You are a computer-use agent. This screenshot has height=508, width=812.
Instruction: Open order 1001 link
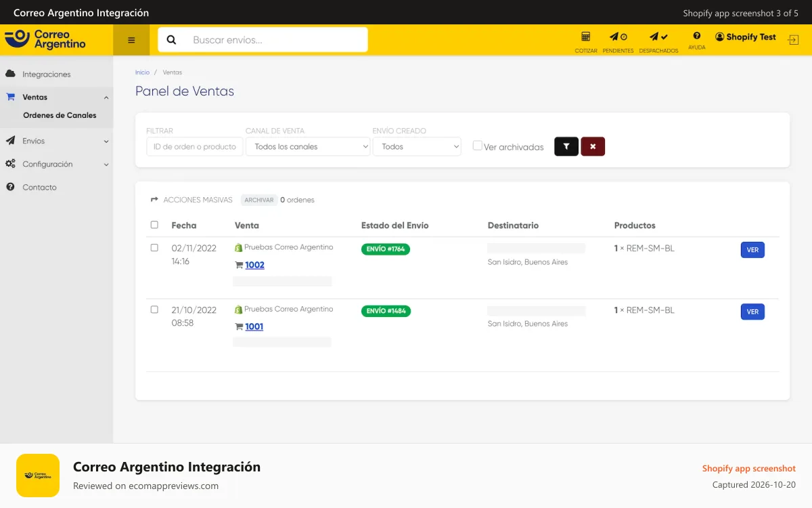click(x=254, y=326)
